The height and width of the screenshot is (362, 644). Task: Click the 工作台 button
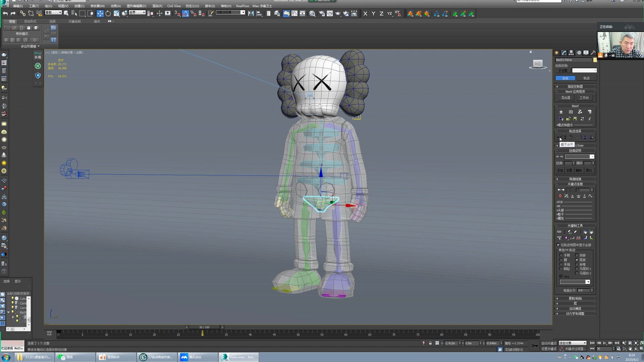coord(584,98)
